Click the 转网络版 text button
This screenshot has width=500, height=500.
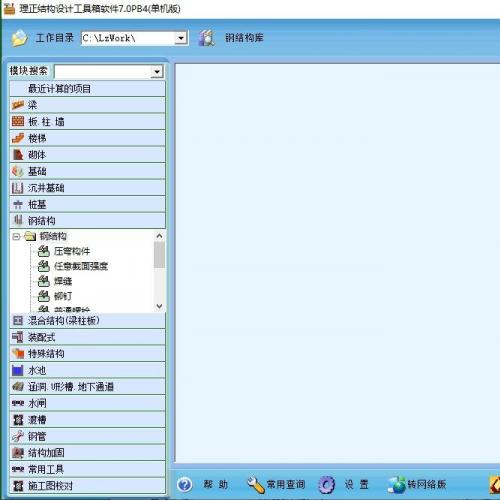427,484
